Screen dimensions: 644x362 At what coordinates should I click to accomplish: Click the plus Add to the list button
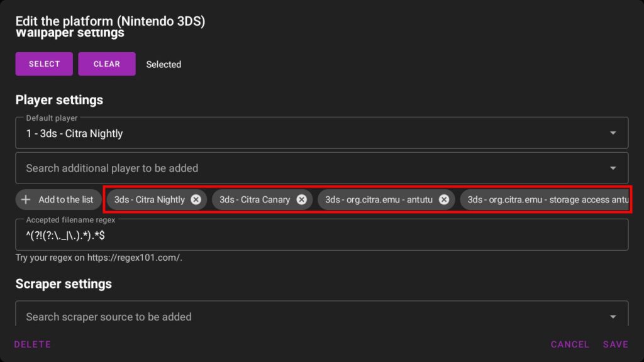(58, 200)
